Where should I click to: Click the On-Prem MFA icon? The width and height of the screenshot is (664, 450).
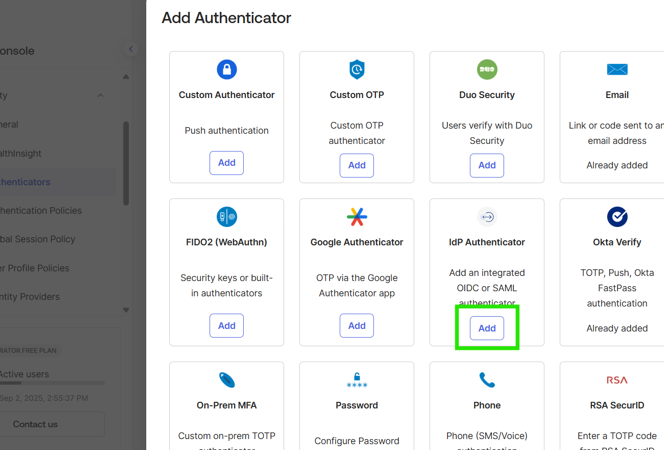[x=227, y=380]
